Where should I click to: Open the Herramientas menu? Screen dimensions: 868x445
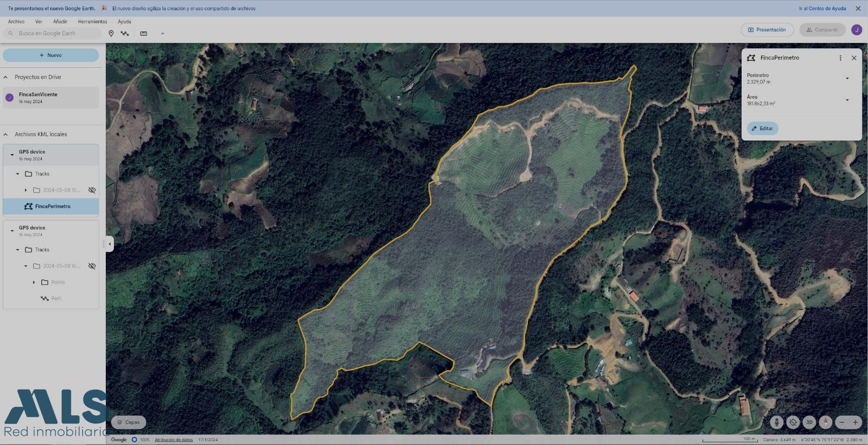click(92, 22)
